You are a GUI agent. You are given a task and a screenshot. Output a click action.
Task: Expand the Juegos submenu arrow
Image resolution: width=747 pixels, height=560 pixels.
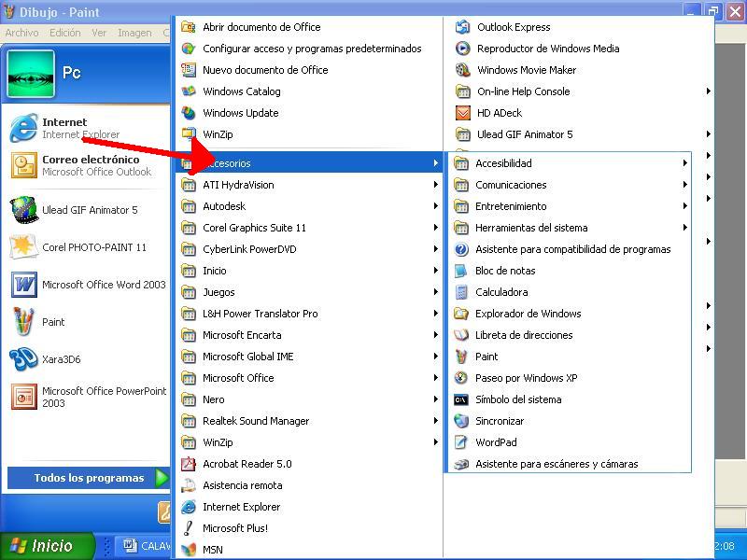[x=435, y=292]
